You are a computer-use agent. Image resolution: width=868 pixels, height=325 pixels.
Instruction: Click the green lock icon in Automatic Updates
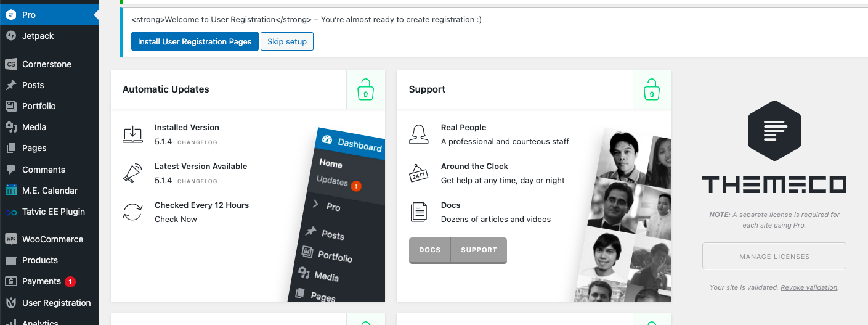(x=365, y=89)
